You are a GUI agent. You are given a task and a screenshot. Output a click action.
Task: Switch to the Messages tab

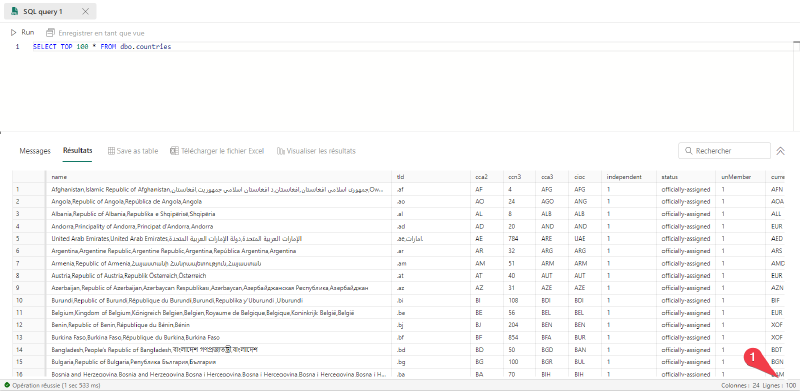pos(35,151)
